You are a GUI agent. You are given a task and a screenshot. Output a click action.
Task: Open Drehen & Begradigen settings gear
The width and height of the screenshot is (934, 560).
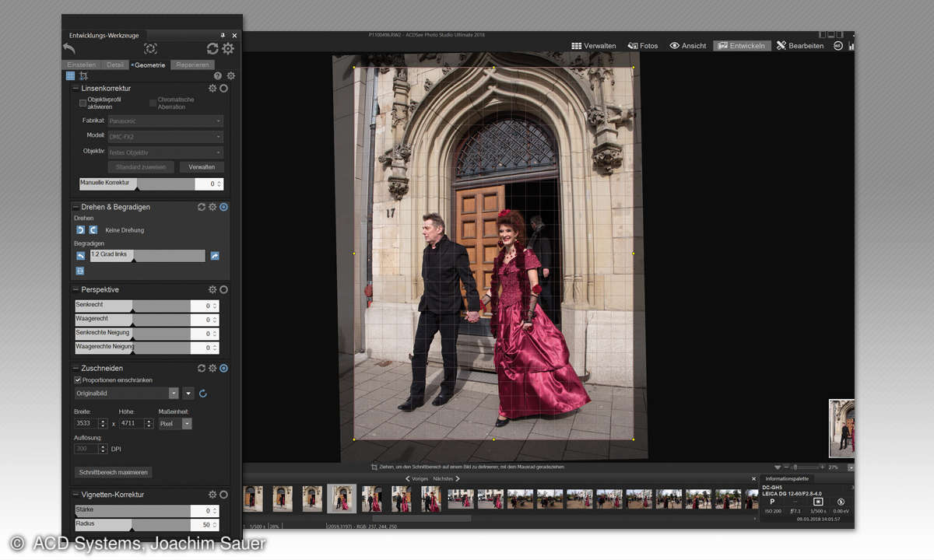212,207
